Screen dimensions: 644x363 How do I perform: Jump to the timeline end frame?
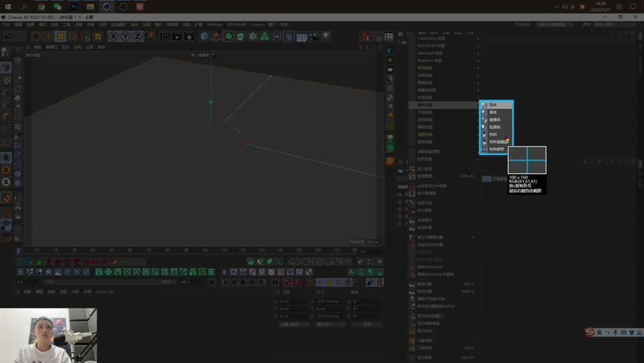[275, 282]
